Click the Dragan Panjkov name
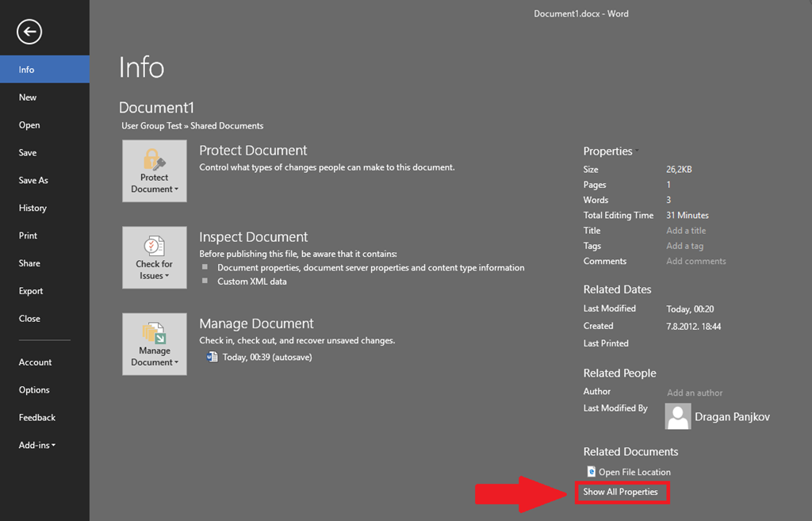 (x=732, y=417)
